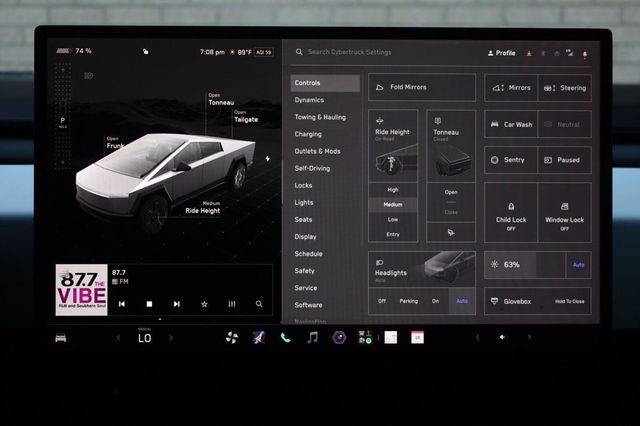Tap the 87.7 The Vibe album art
The width and height of the screenshot is (640, 426).
(x=82, y=290)
